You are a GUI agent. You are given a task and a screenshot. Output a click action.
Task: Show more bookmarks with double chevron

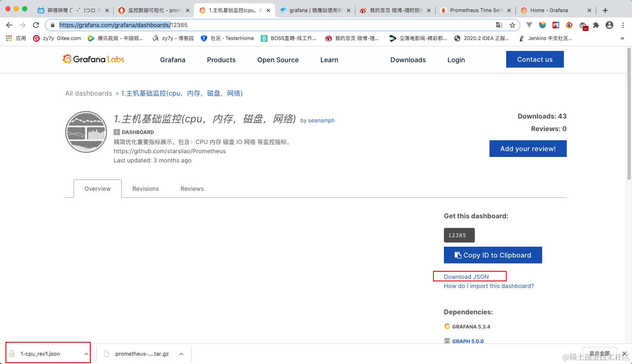[x=622, y=38]
